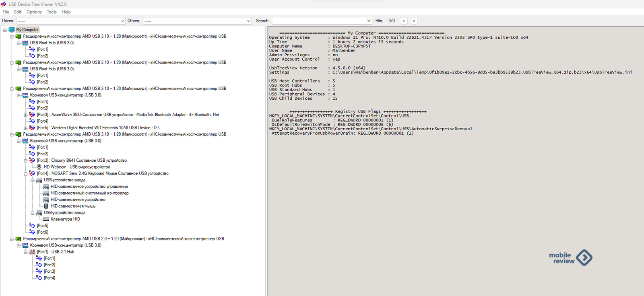
Task: Open the Options menu
Action: pyautogui.click(x=34, y=12)
